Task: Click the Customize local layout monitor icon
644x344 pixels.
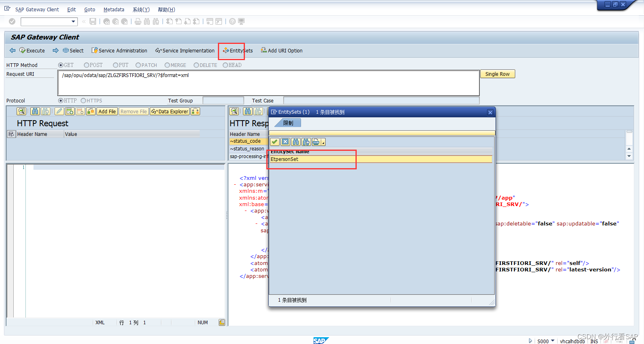Action: tap(241, 21)
